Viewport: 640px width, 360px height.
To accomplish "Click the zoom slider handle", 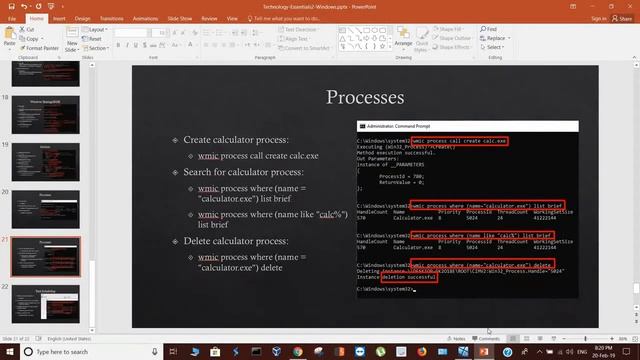I will [x=585, y=339].
